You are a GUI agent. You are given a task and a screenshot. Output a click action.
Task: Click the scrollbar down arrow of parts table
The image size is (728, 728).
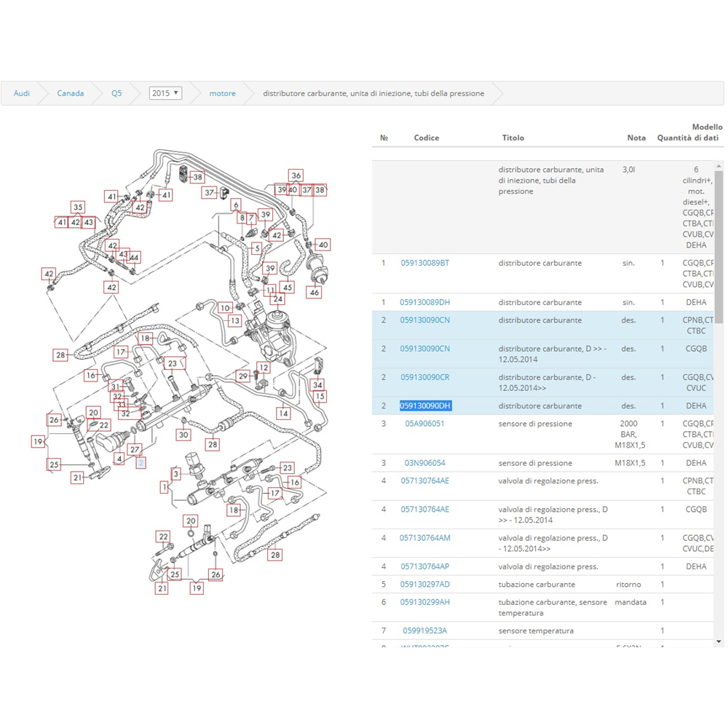click(x=719, y=641)
